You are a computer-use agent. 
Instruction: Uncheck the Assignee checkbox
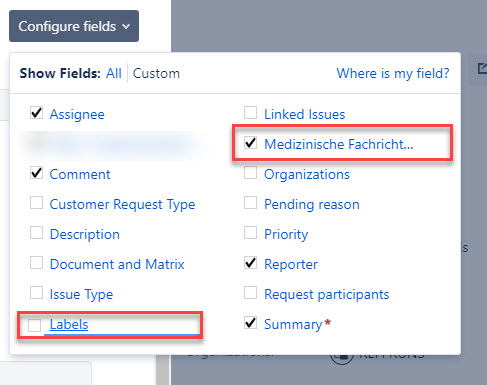click(36, 113)
